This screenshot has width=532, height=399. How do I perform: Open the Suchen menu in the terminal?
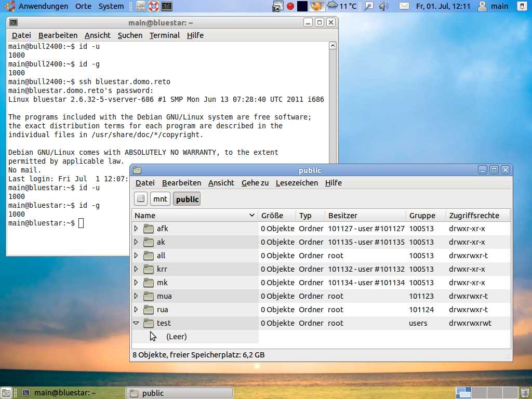(130, 35)
